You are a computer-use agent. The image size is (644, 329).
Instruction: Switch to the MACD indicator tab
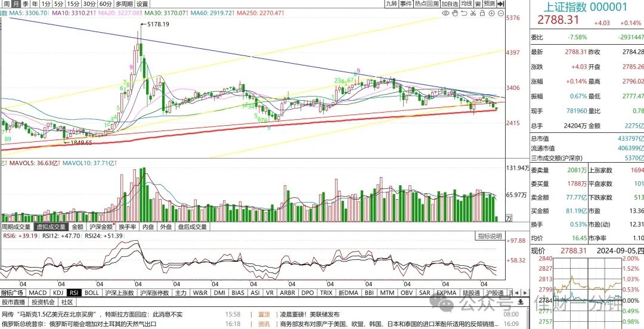[x=38, y=293]
